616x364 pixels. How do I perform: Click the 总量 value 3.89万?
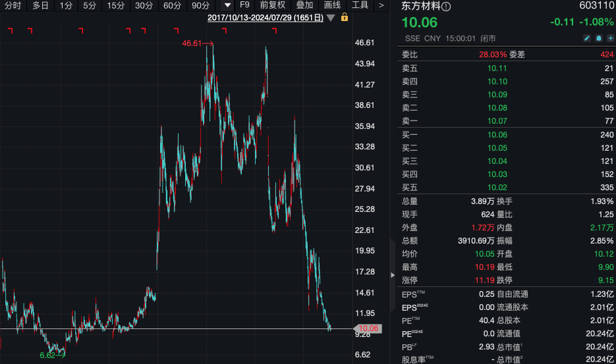[x=482, y=201]
